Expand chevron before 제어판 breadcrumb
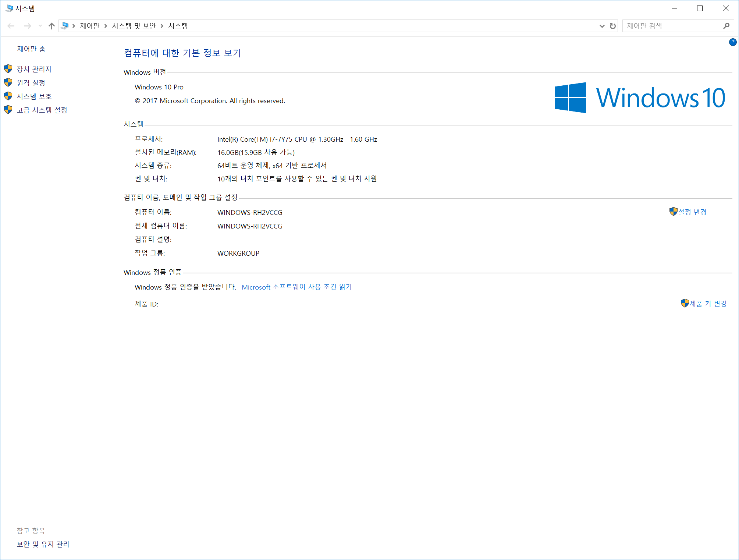739x560 pixels. click(74, 26)
